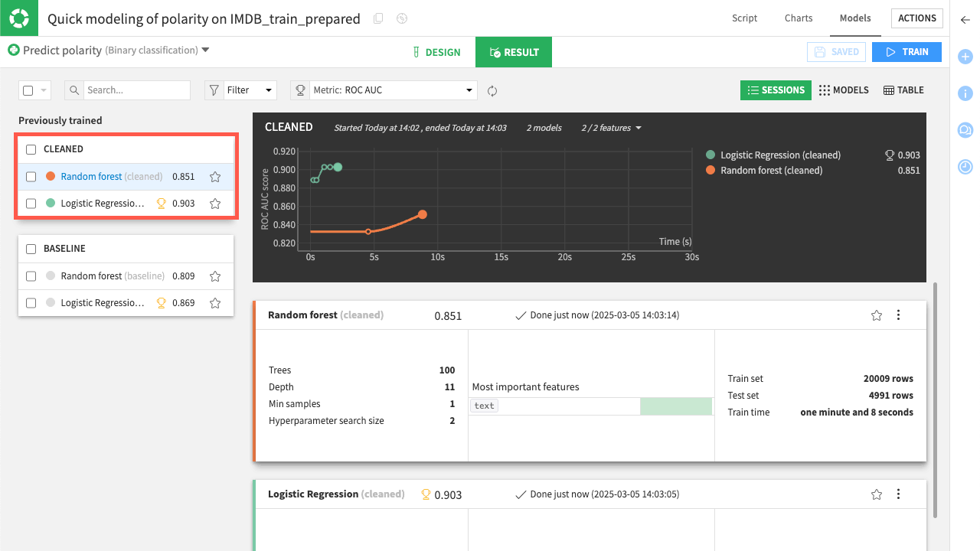Switch to SESSIONS view
This screenshot has height=551, width=980.
(776, 90)
